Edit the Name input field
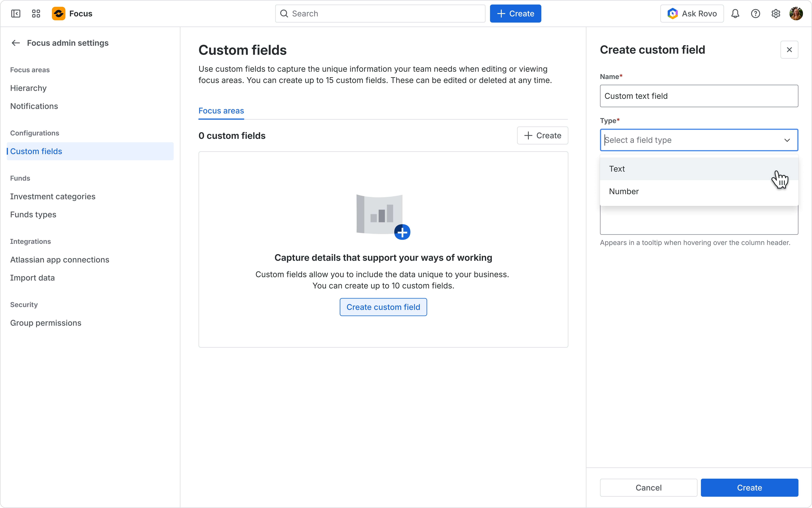This screenshot has height=508, width=812. pos(699,96)
